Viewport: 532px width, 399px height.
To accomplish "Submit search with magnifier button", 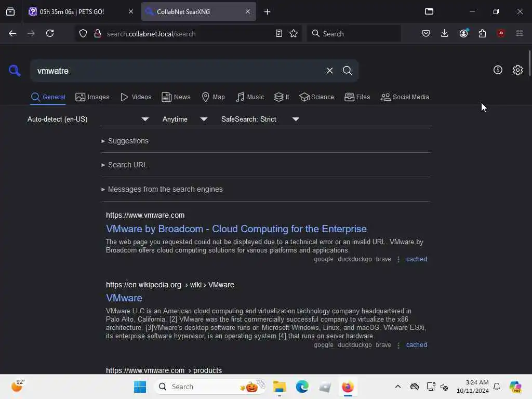I will click(347, 71).
